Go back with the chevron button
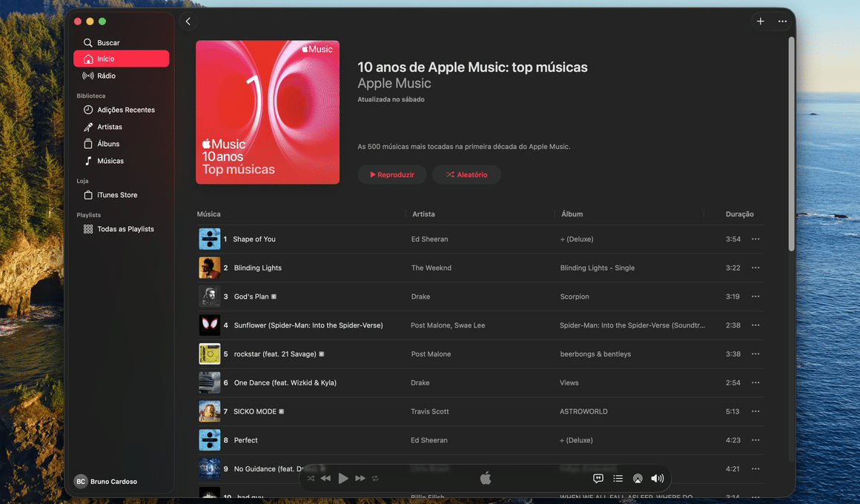The width and height of the screenshot is (860, 504). tap(188, 21)
